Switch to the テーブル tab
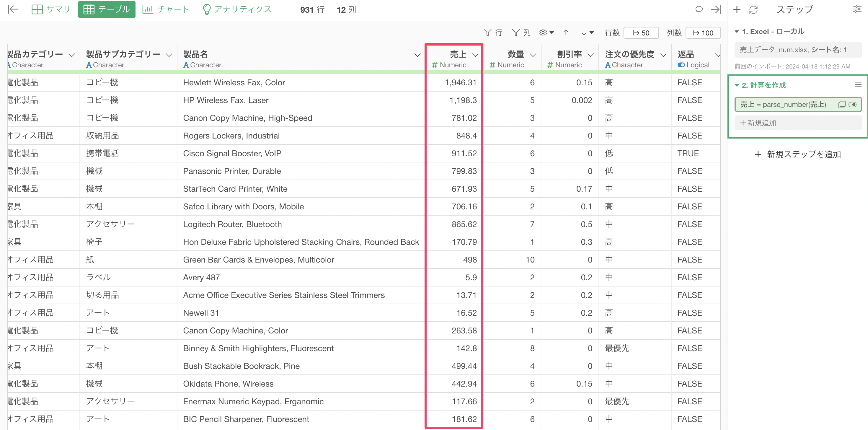Screen dimensions: 868x430 [x=107, y=9]
